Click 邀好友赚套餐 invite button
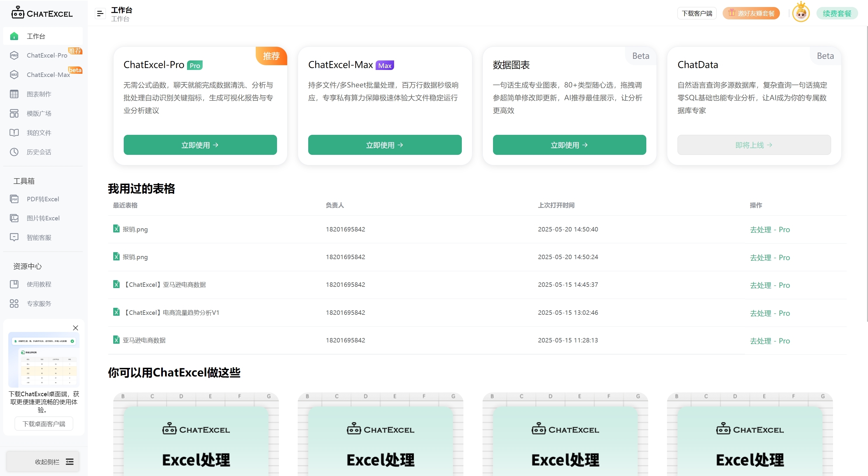 (x=751, y=13)
